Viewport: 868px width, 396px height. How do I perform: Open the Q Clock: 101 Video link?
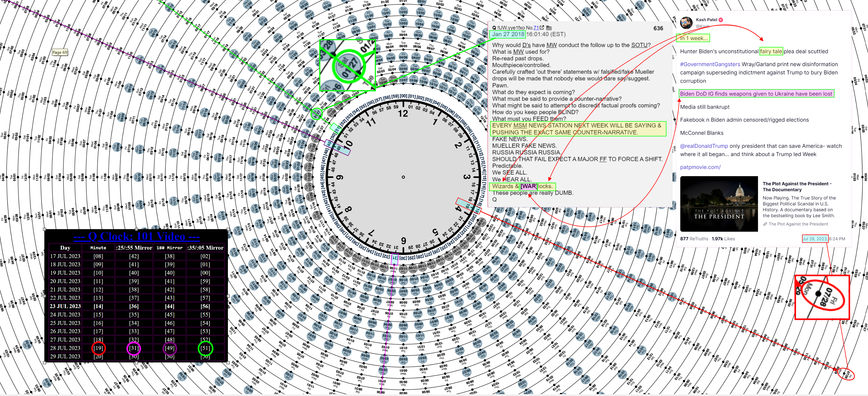[136, 236]
